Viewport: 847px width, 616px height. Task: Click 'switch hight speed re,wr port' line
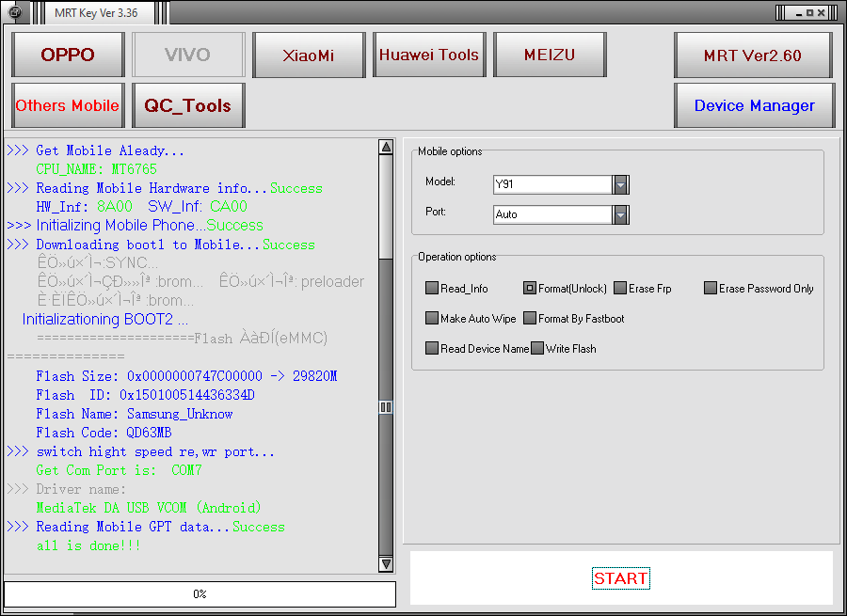tap(140, 451)
